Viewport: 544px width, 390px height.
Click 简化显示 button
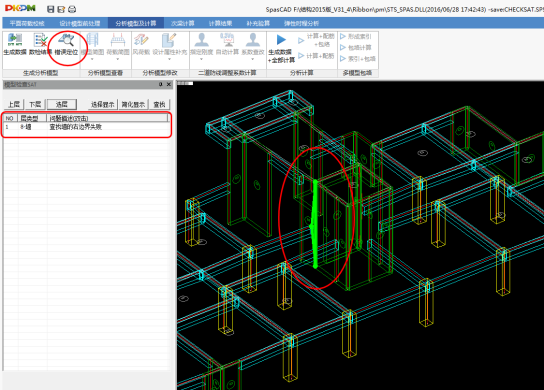pos(133,104)
